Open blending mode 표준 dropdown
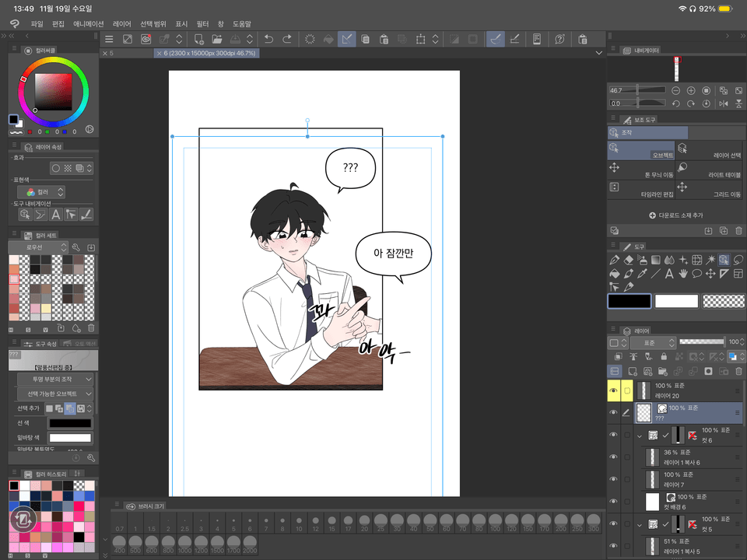This screenshot has height=560, width=747. click(x=653, y=342)
